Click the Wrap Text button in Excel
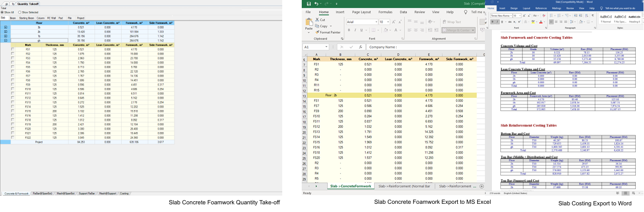The image size is (644, 212). pos(451,22)
